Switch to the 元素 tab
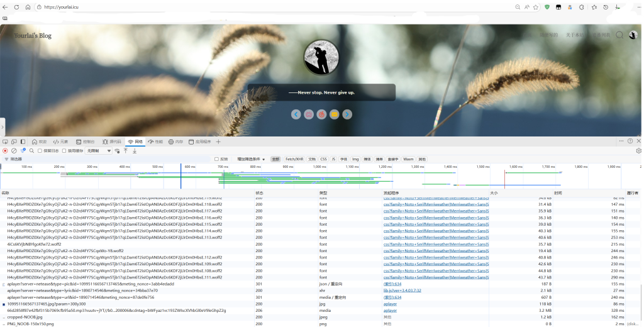The width and height of the screenshot is (644, 327). point(60,142)
